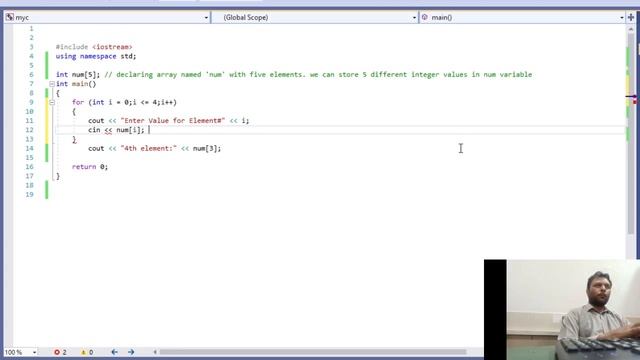The image size is (640, 360).
Task: Click the "4th element:" string
Action: 149,149
